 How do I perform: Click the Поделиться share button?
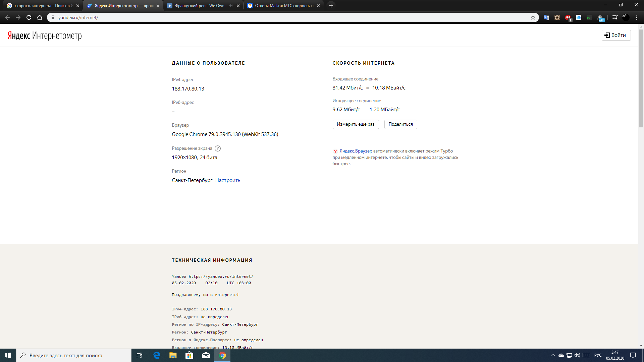pos(400,124)
